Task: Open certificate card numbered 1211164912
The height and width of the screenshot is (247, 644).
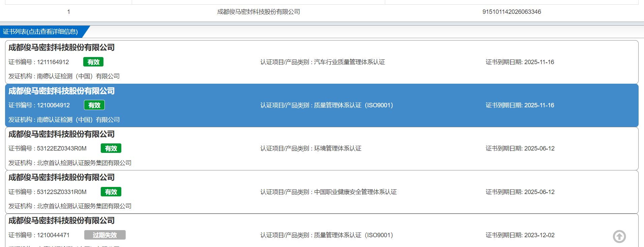Action: (x=322, y=62)
